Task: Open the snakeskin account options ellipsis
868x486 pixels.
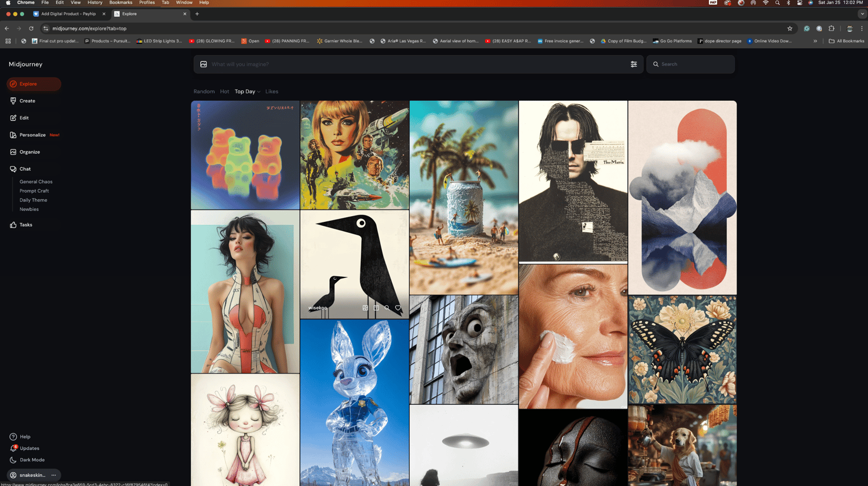Action: coord(54,475)
